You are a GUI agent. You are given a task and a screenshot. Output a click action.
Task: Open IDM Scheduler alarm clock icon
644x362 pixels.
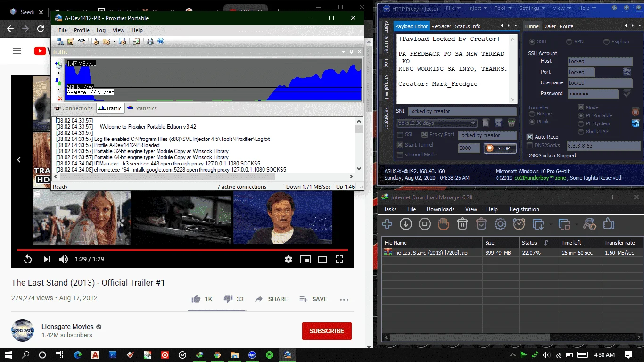[519, 224]
